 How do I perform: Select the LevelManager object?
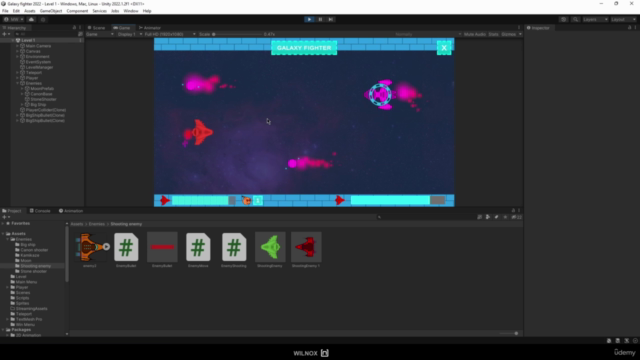tap(39, 67)
